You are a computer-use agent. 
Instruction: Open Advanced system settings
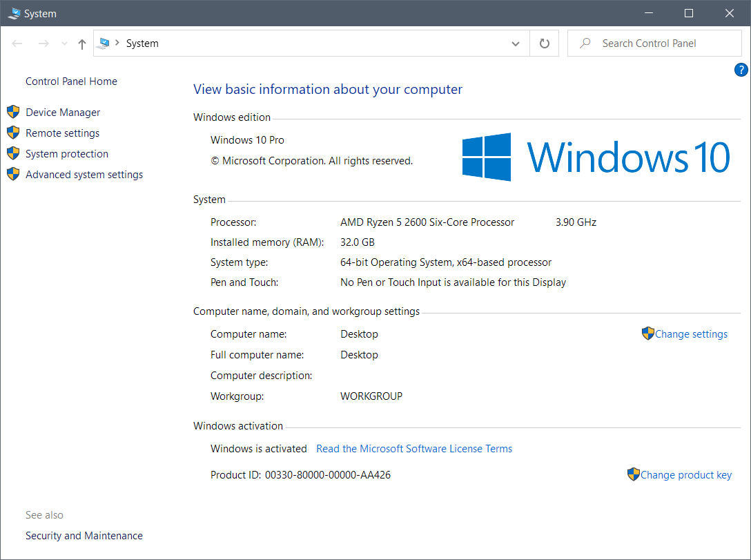[x=84, y=175]
